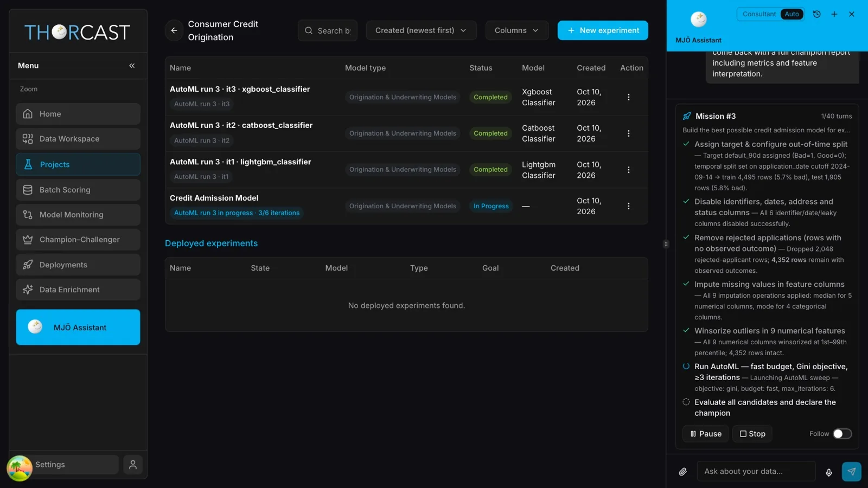The image size is (868, 488).
Task: Focus the Ask about your data input
Action: tap(756, 471)
